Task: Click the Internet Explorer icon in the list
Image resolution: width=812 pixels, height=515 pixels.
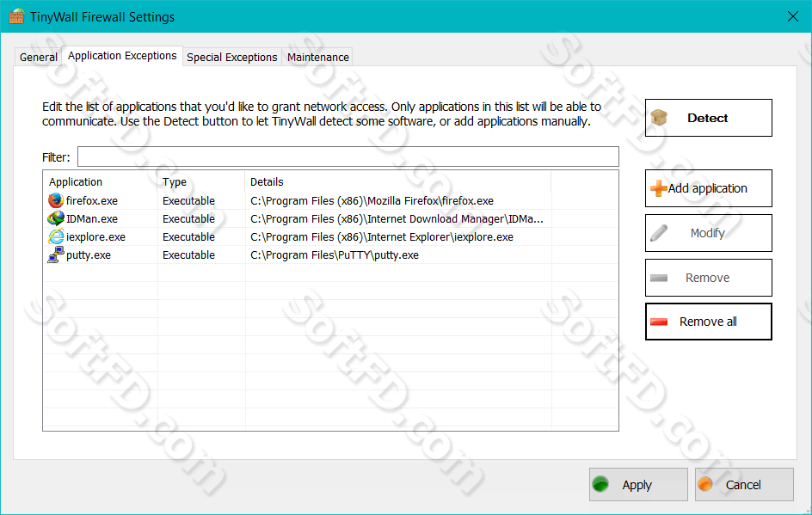Action: (56, 236)
